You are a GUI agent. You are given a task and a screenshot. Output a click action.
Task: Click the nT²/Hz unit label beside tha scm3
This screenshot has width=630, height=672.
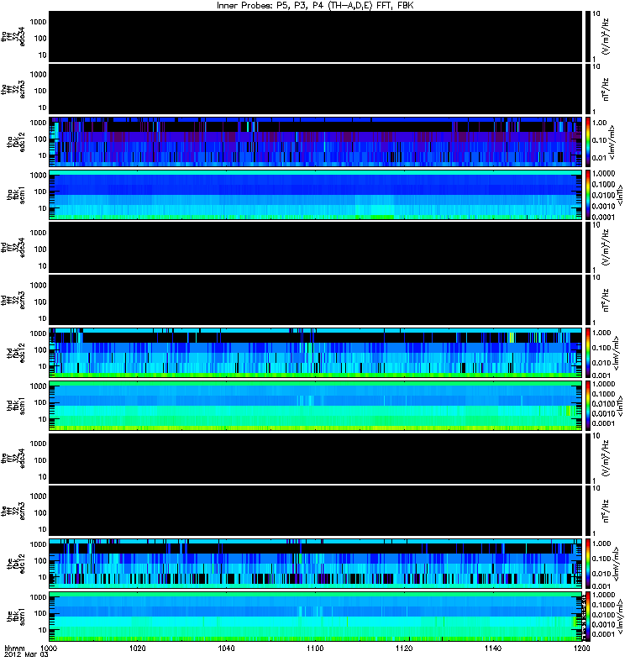[x=606, y=89]
